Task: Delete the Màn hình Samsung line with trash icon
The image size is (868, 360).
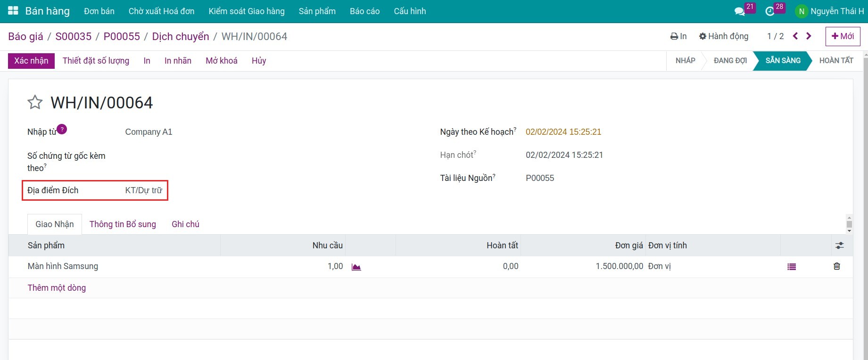Action: pos(836,266)
